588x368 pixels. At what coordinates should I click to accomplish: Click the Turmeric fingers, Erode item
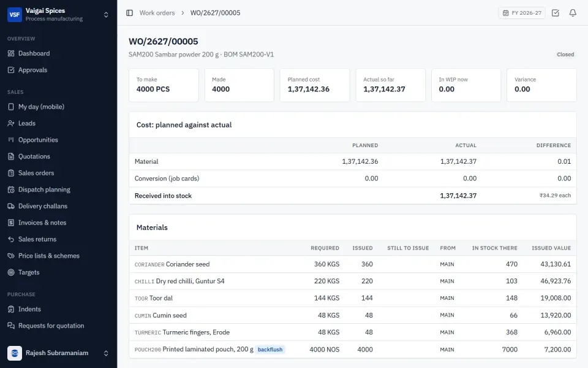[196, 332]
